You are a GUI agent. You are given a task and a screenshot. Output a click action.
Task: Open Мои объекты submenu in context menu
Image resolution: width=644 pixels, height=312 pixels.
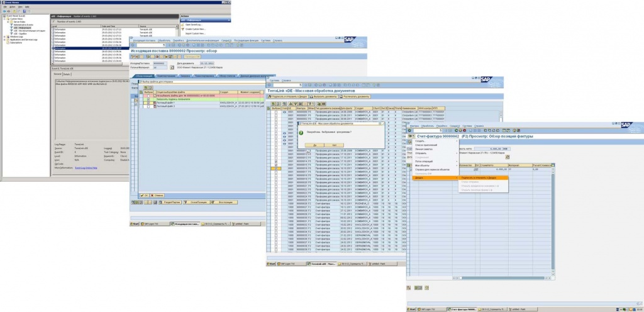coord(436,165)
